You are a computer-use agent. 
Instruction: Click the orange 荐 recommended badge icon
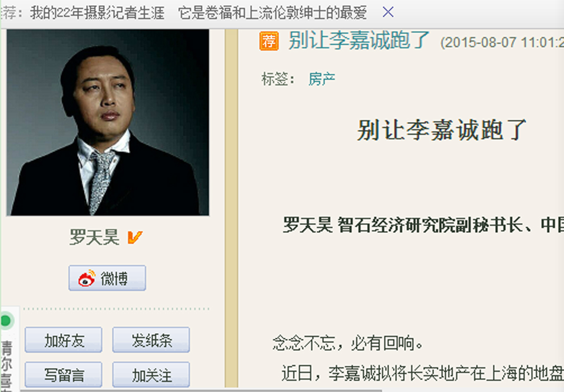point(269,41)
